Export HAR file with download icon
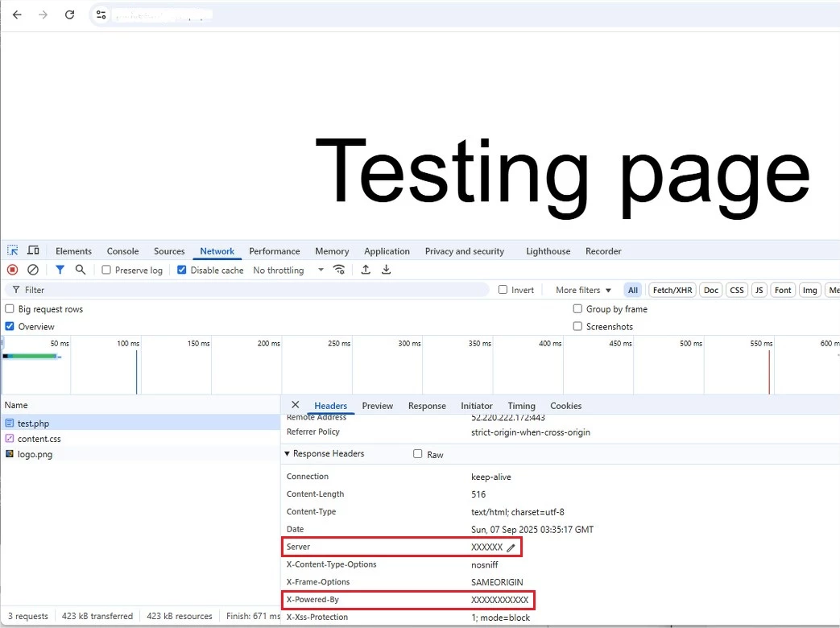This screenshot has width=840, height=628. click(386, 269)
